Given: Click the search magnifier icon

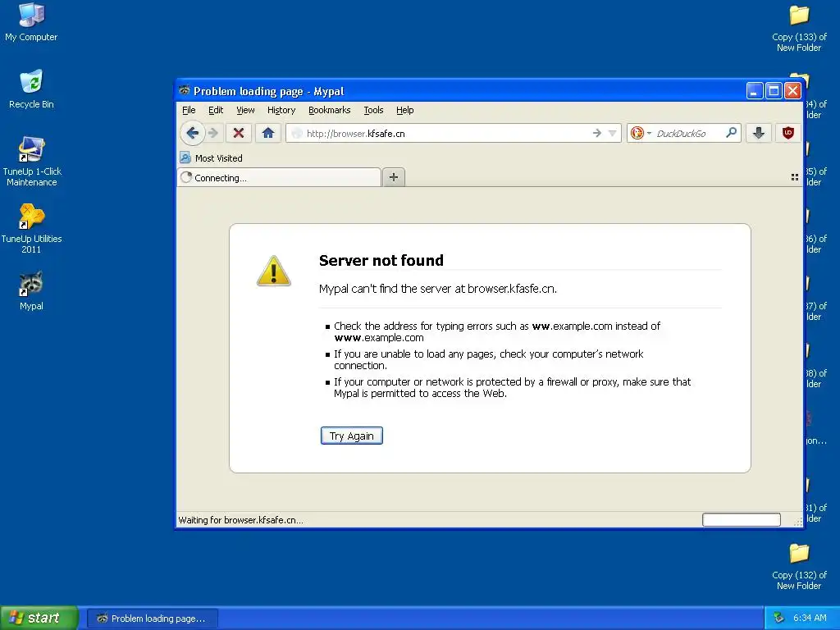Looking at the screenshot, I should 731,132.
